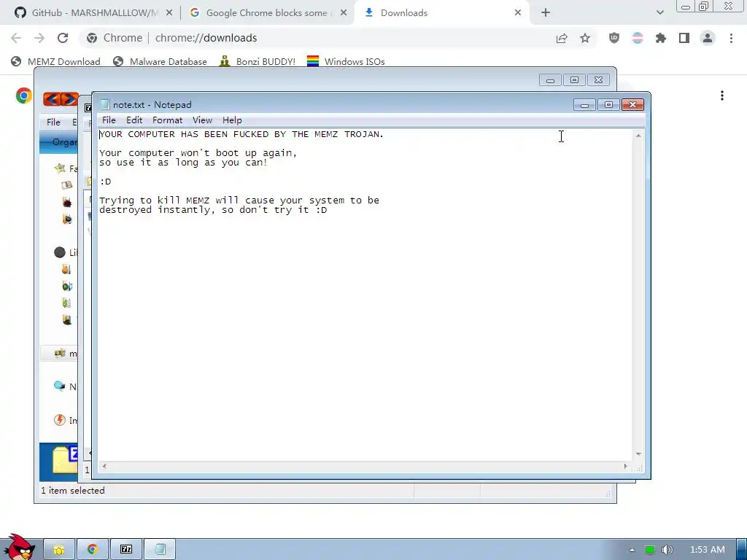Close the note.txt Notepad window

pyautogui.click(x=632, y=105)
